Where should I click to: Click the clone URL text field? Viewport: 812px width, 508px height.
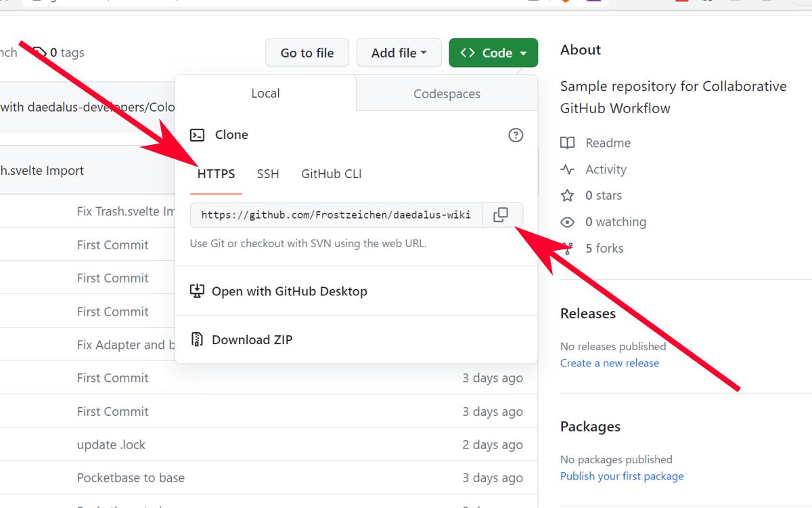coord(336,215)
